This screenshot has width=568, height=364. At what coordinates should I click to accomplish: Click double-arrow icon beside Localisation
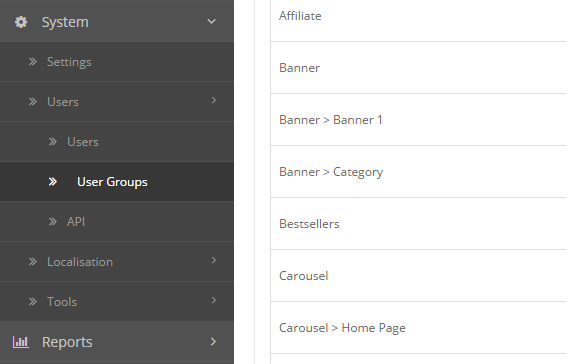tap(33, 262)
